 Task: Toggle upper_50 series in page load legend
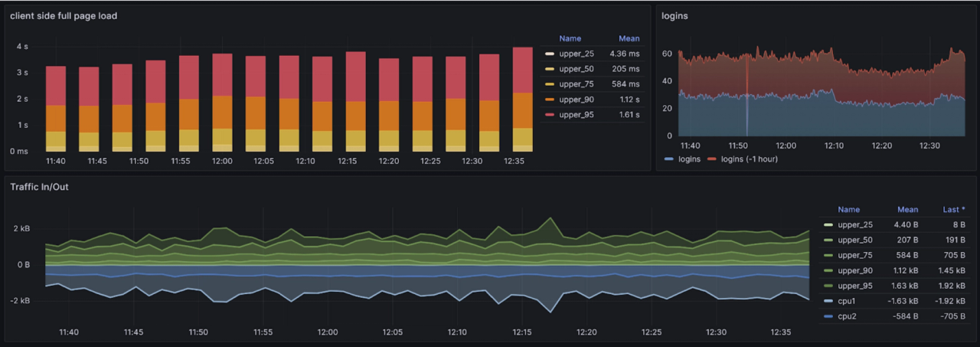point(576,69)
